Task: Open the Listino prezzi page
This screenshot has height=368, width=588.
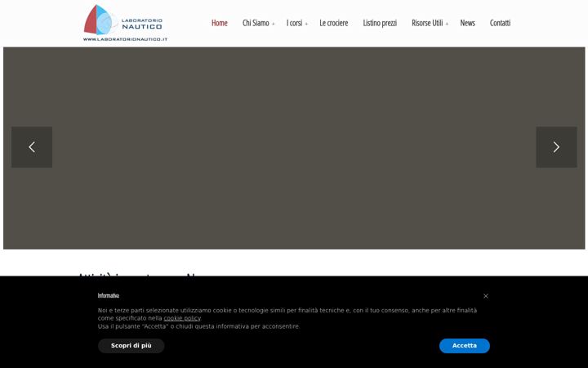Action: click(380, 23)
